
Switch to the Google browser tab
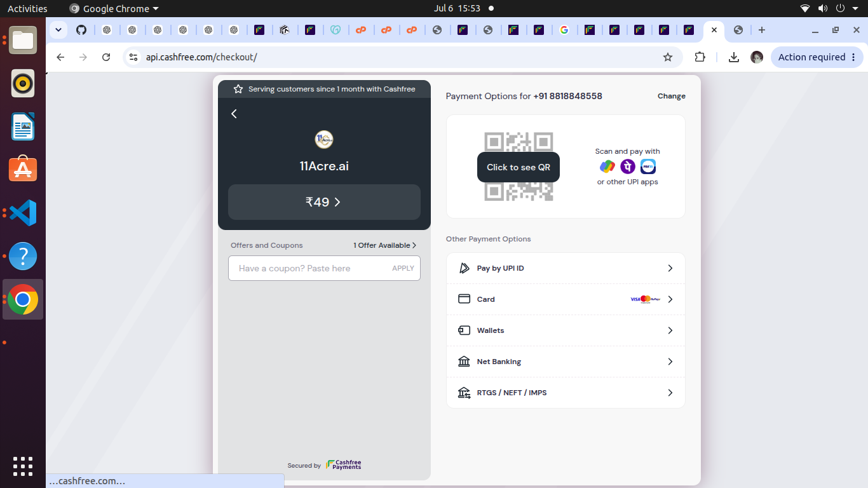[x=564, y=30]
